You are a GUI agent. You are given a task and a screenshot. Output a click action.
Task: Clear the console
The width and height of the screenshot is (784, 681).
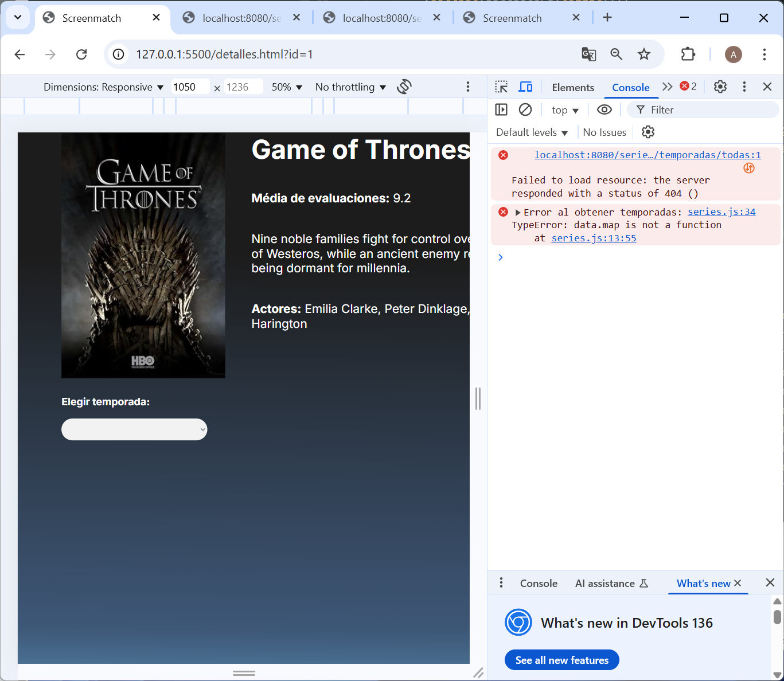[x=525, y=109]
